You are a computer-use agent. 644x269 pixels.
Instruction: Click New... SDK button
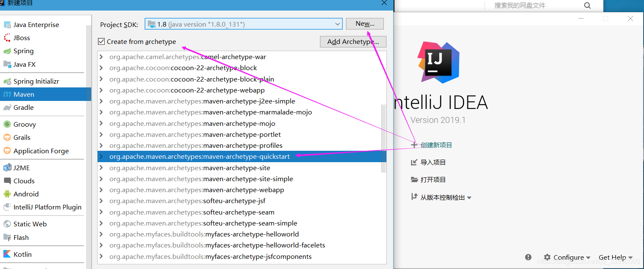[x=365, y=24]
